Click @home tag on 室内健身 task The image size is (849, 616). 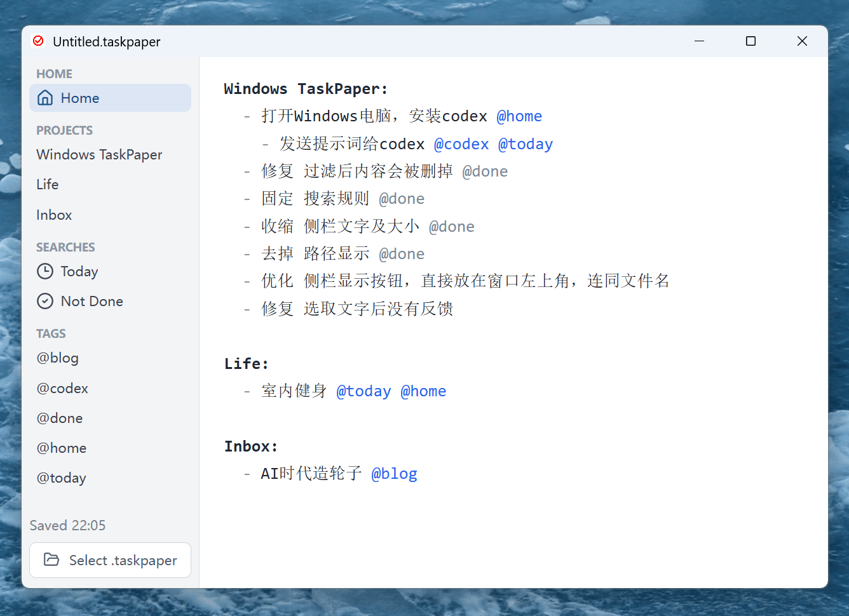(423, 391)
